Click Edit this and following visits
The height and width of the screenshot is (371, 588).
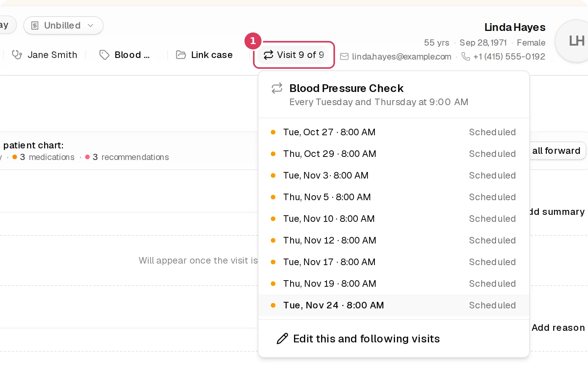(x=394, y=339)
